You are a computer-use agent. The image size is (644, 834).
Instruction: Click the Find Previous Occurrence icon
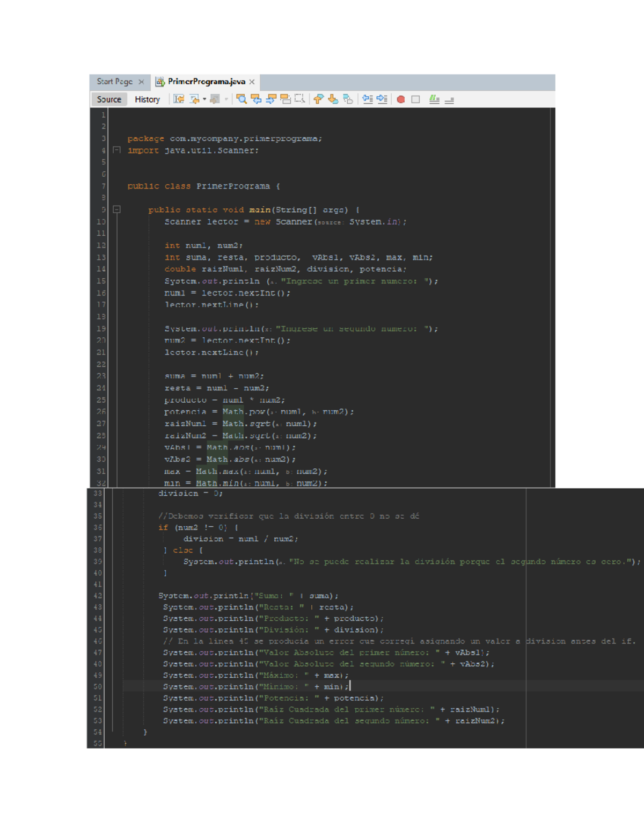(x=256, y=99)
